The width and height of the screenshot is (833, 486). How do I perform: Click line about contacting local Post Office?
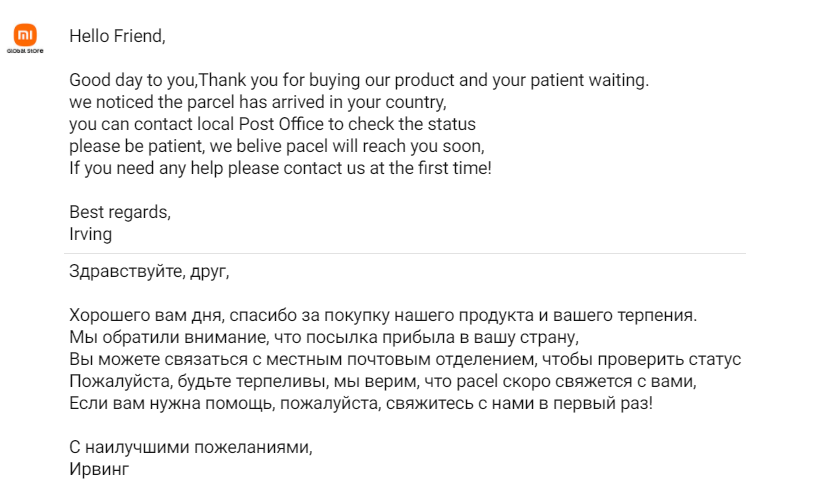(x=273, y=124)
